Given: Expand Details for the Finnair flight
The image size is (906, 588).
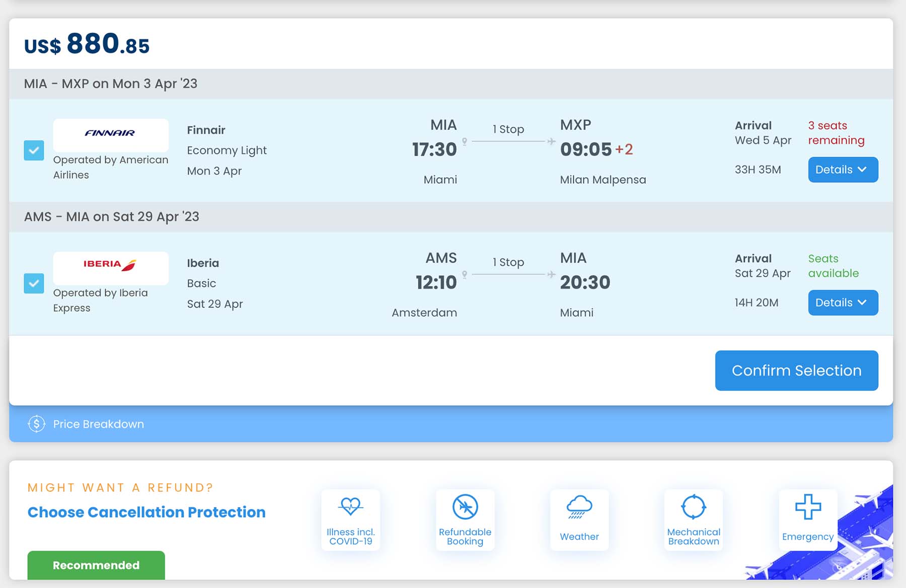Looking at the screenshot, I should click(x=843, y=170).
